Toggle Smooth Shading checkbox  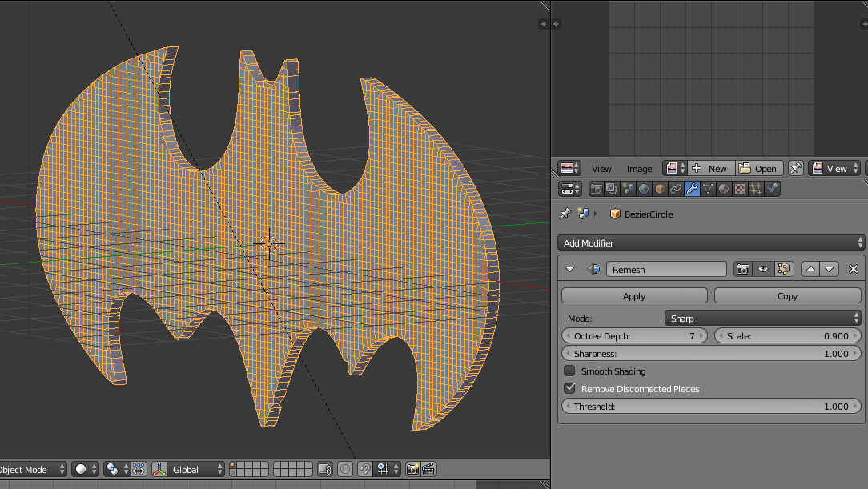[x=569, y=371]
